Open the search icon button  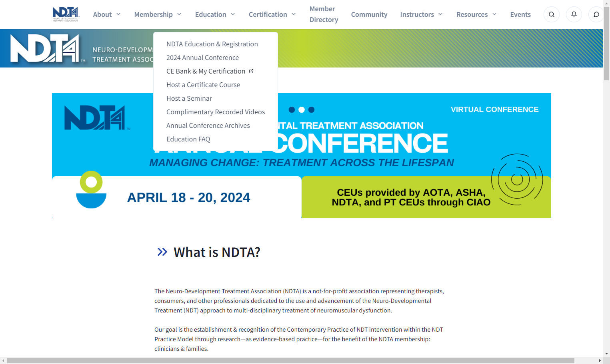pos(552,14)
